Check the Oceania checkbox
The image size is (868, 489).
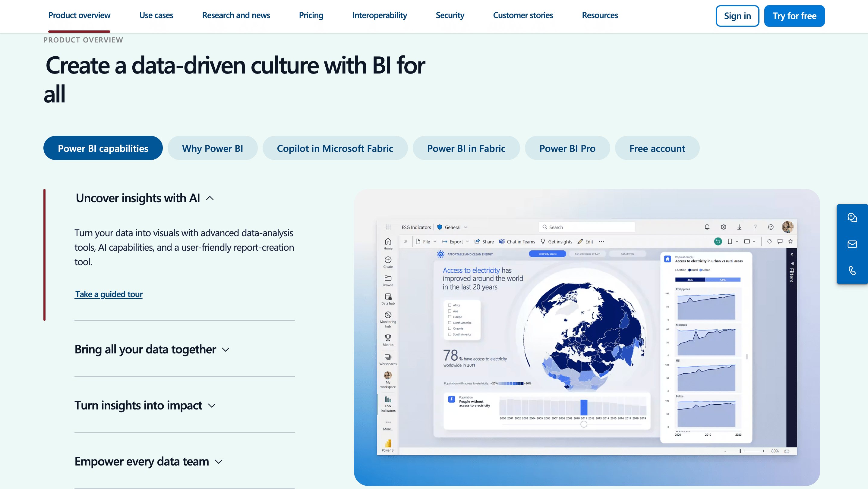450,328
